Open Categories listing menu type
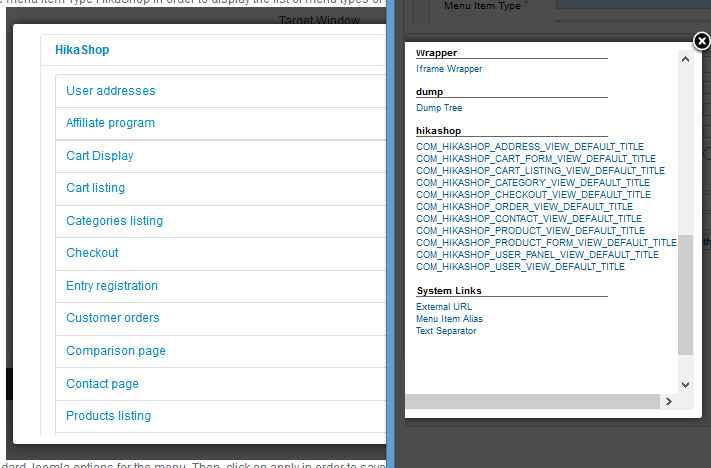This screenshot has height=468, width=711. [114, 221]
